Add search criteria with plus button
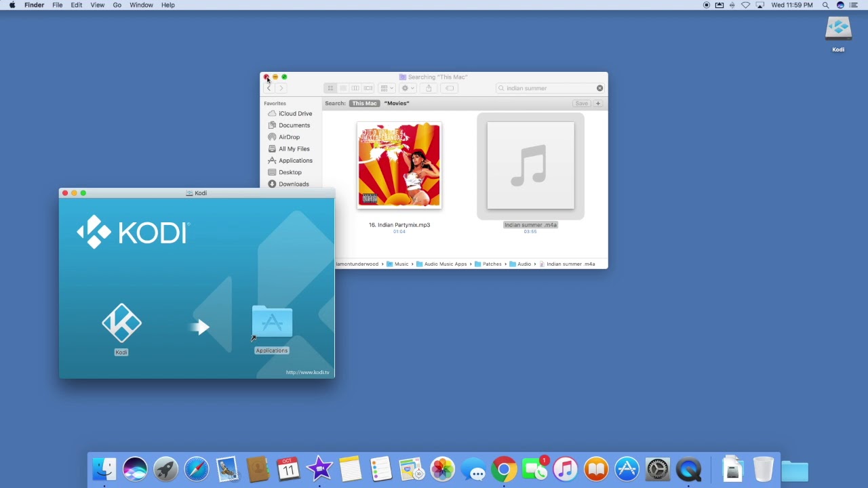Image resolution: width=868 pixels, height=488 pixels. pyautogui.click(x=598, y=103)
